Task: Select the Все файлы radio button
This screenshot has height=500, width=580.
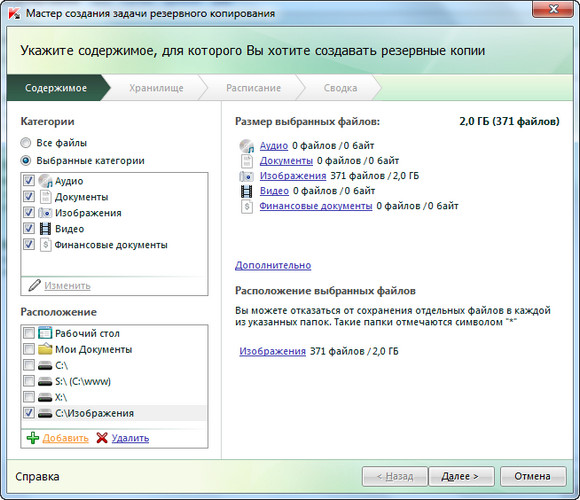Action: (26, 143)
